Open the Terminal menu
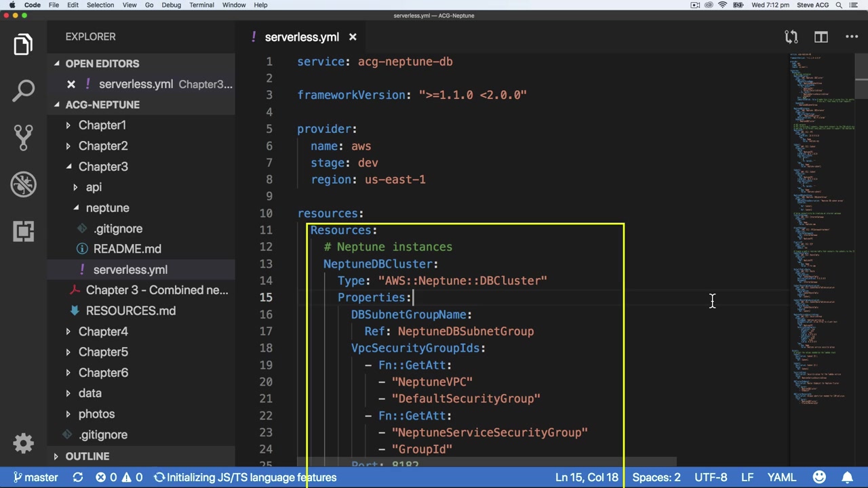 point(201,5)
